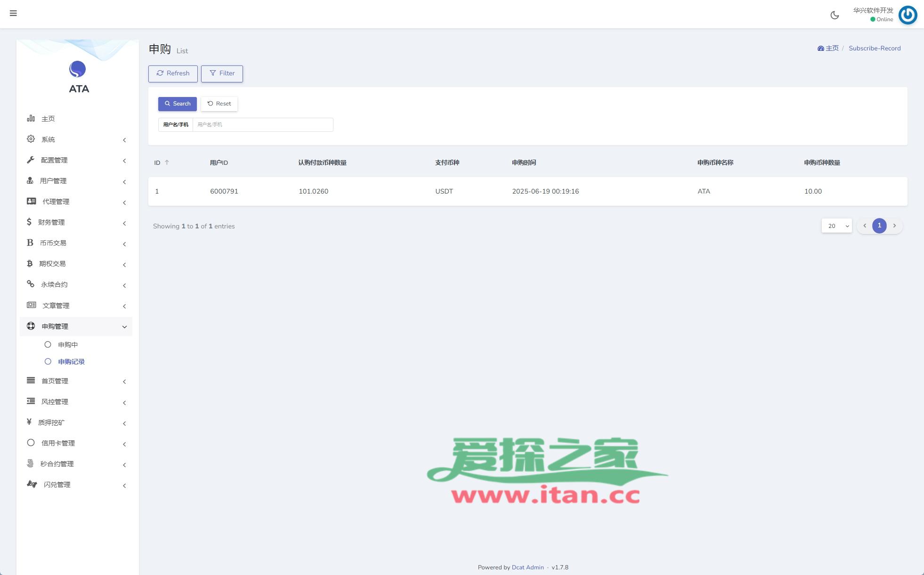Expand the 代理管理 menu chevron
The width and height of the screenshot is (924, 575).
pyautogui.click(x=124, y=202)
